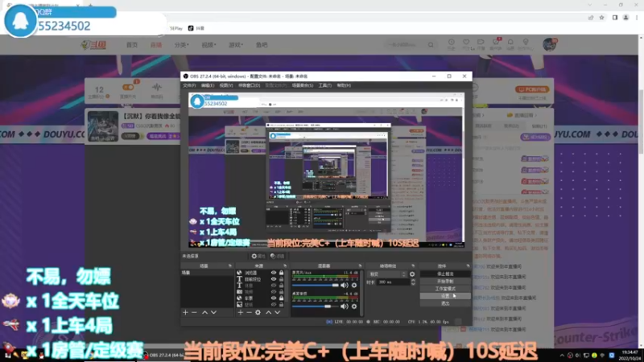Image resolution: width=644 pixels, height=362 pixels.
Task: Open settings gear for first mixer channel
Action: [x=354, y=286]
